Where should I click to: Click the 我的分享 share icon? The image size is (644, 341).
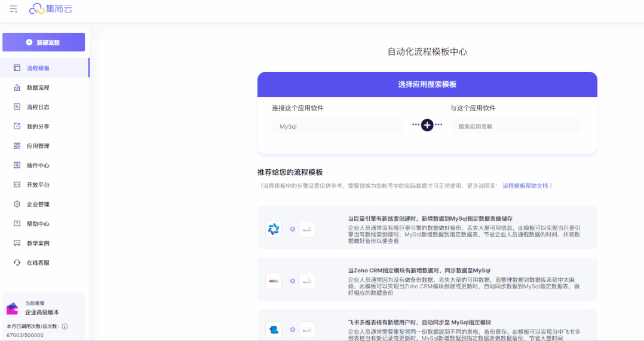click(x=17, y=127)
